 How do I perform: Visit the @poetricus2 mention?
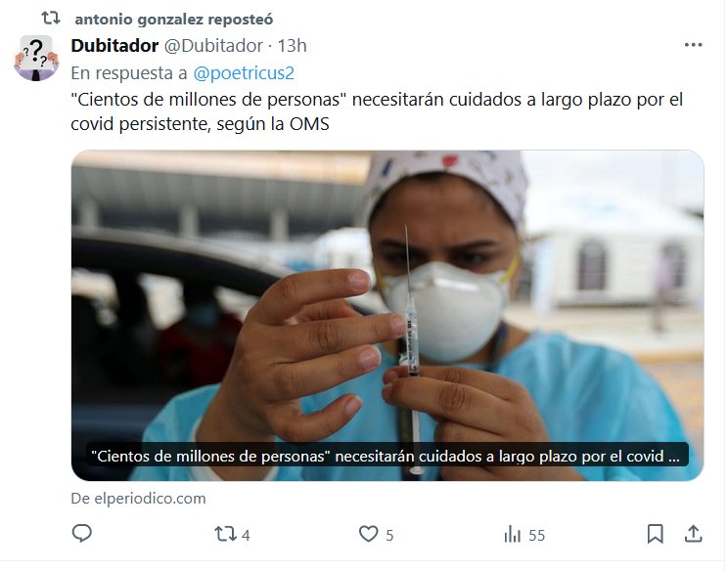click(244, 73)
